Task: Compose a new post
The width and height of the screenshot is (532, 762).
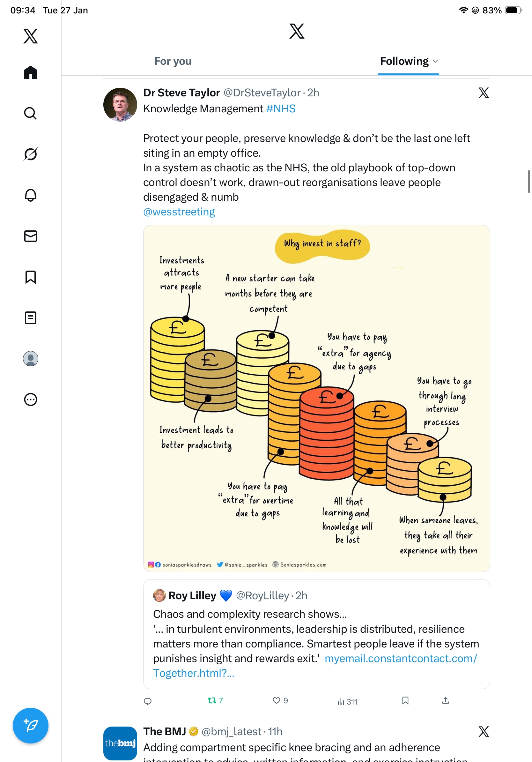Action: (x=31, y=725)
